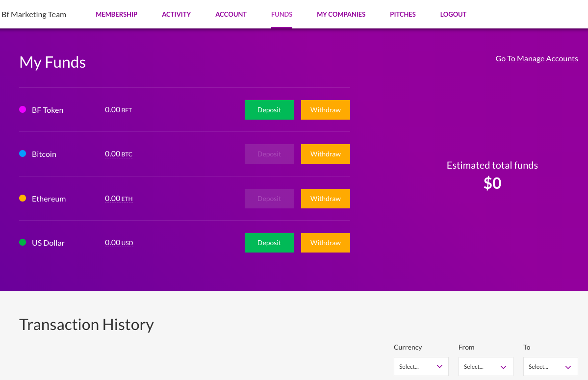
Task: Follow the Go To Manage Accounts link
Action: (537, 58)
